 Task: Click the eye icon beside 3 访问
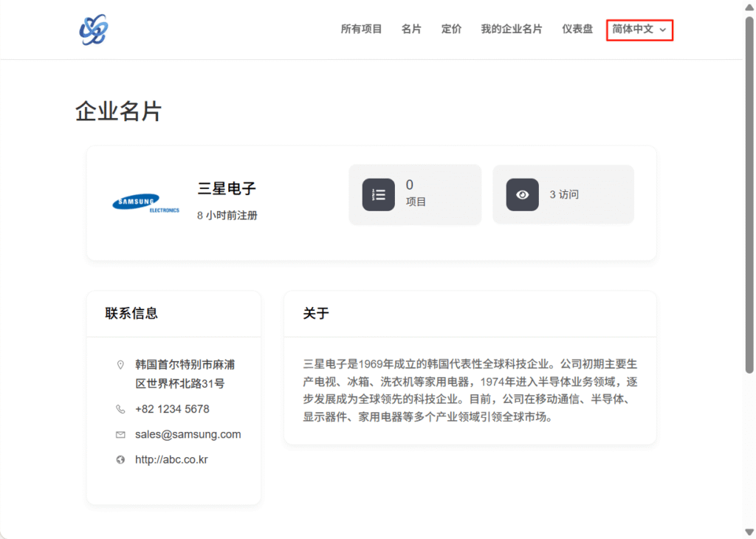(522, 195)
